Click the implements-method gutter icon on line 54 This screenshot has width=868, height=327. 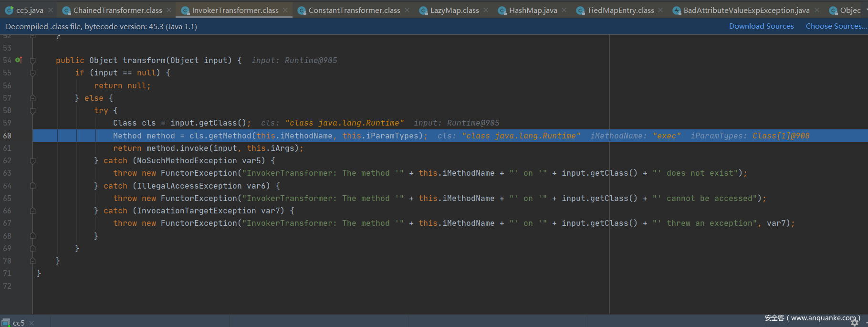pos(19,60)
